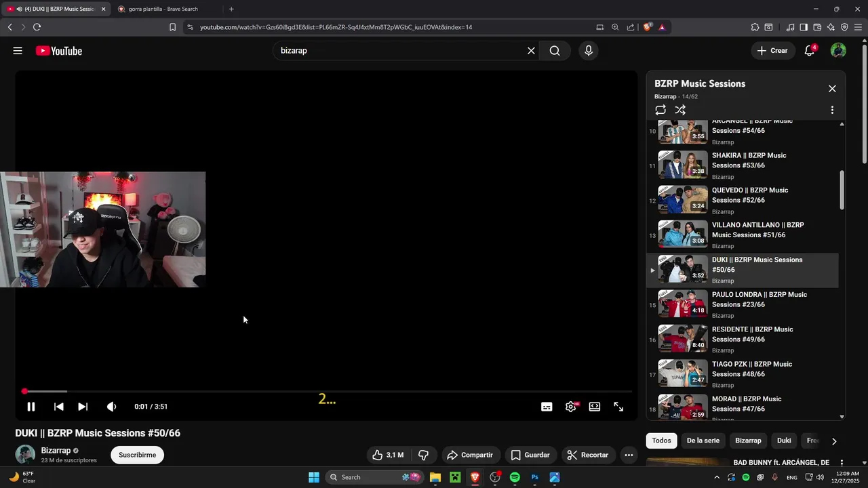Open Brave Rewards triangle icon
868x488 pixels.
pyautogui.click(x=662, y=27)
